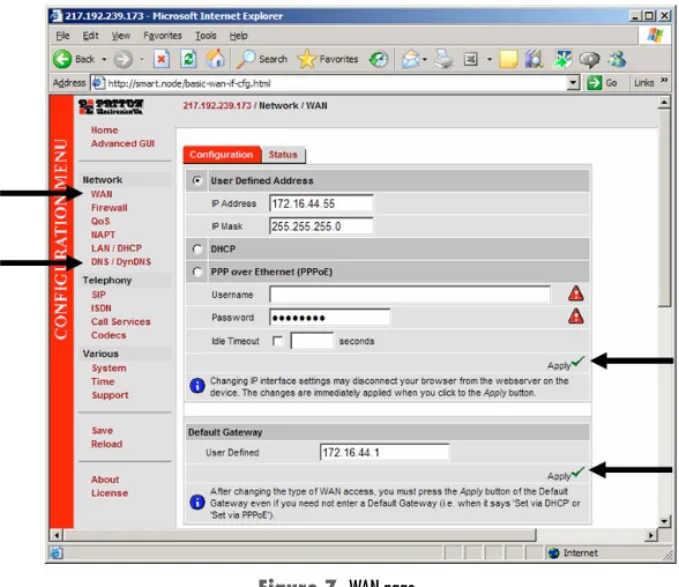Open the Favorites menu
This screenshot has width=679, height=587.
coord(162,35)
